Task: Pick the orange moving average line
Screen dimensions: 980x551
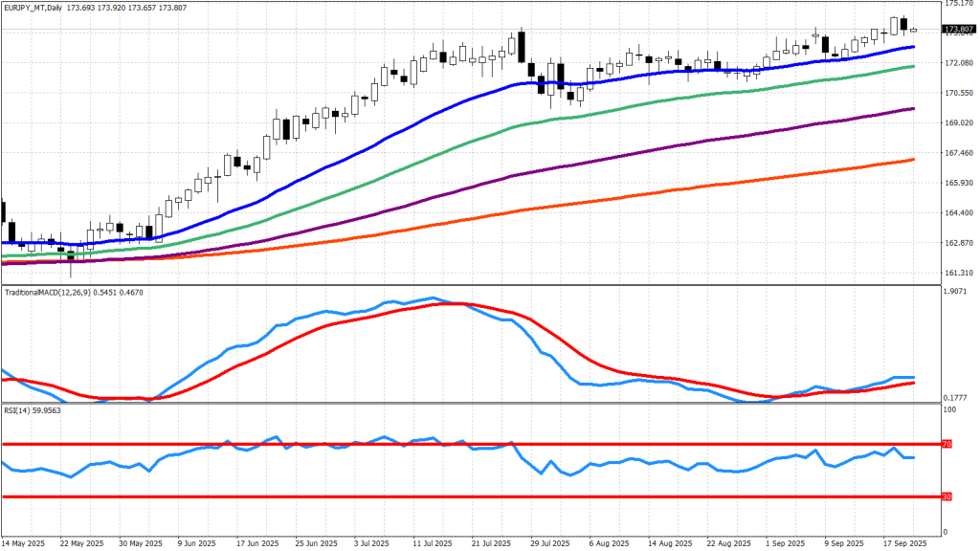Action: [383, 231]
